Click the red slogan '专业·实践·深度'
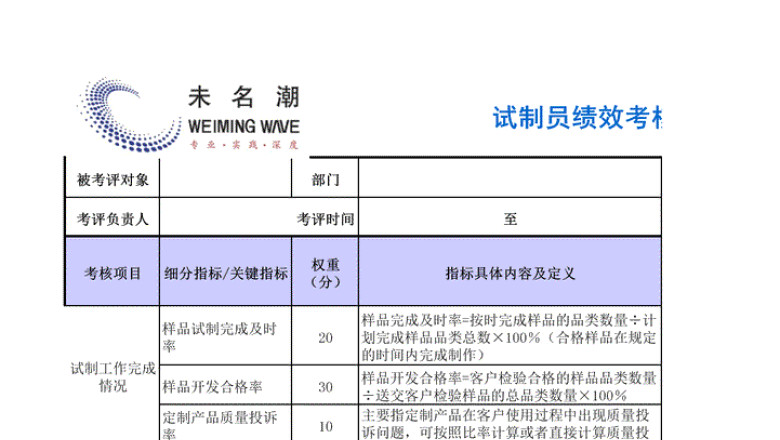Image resolution: width=780 pixels, height=440 pixels. click(244, 145)
